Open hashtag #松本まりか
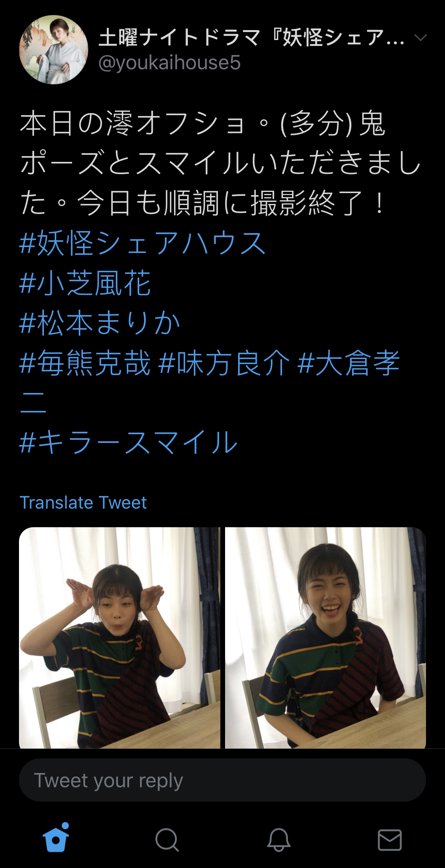Screen dimensions: 445x868 tap(100, 323)
